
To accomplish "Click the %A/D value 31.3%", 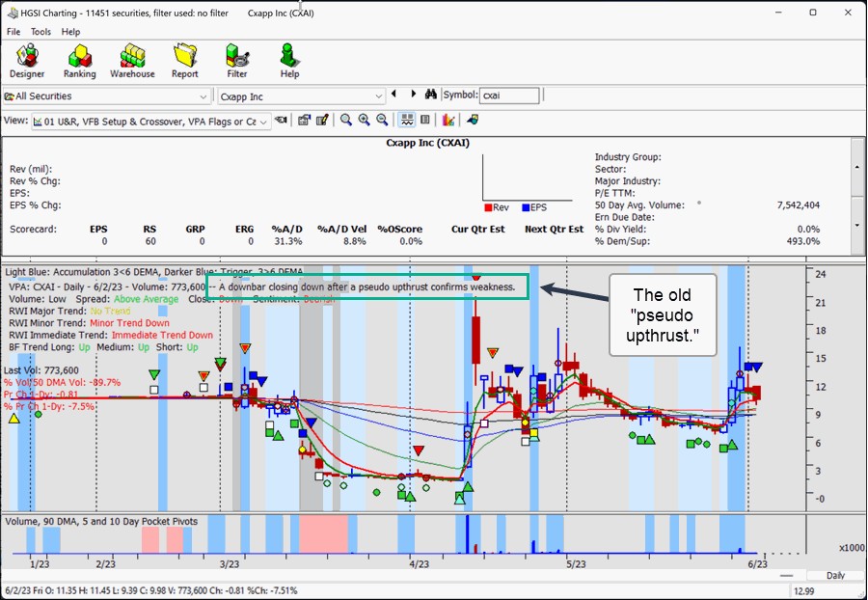I will (287, 241).
